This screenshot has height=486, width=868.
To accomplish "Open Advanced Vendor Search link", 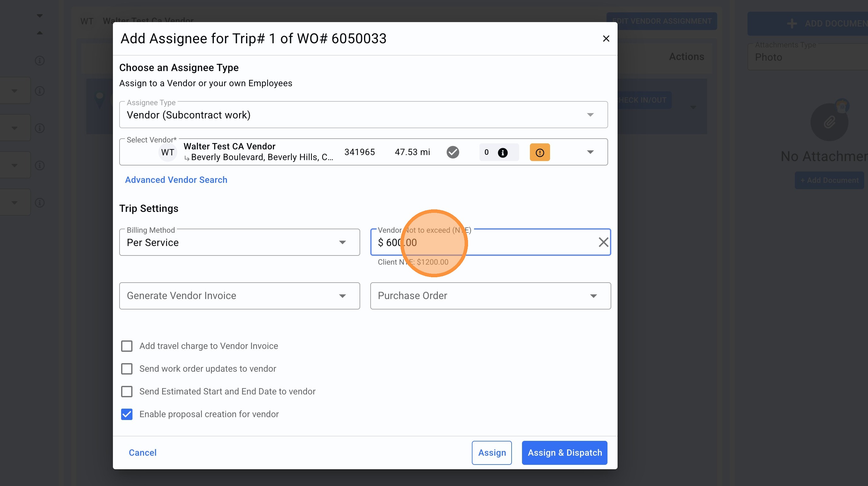I will pyautogui.click(x=176, y=180).
